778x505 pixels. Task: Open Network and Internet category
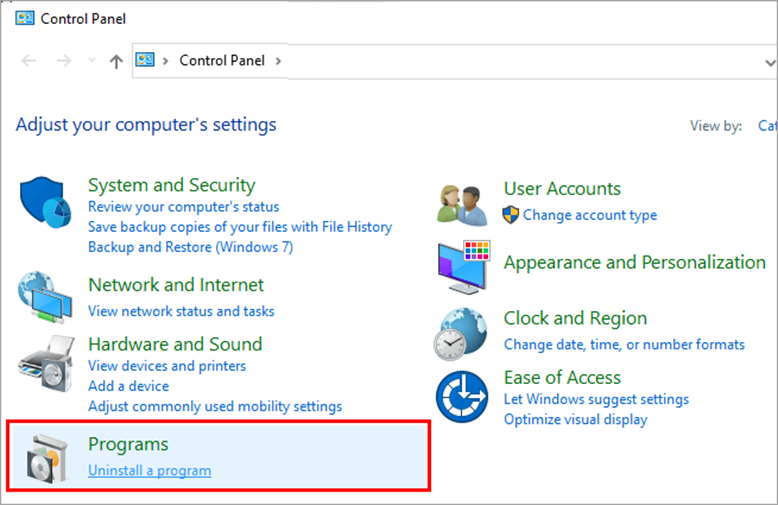[176, 285]
